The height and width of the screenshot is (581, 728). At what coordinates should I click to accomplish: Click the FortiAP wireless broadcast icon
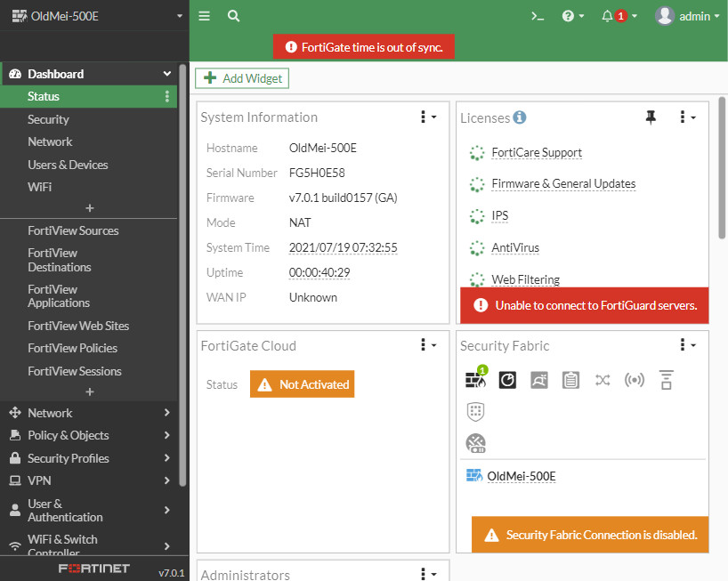[x=635, y=380]
